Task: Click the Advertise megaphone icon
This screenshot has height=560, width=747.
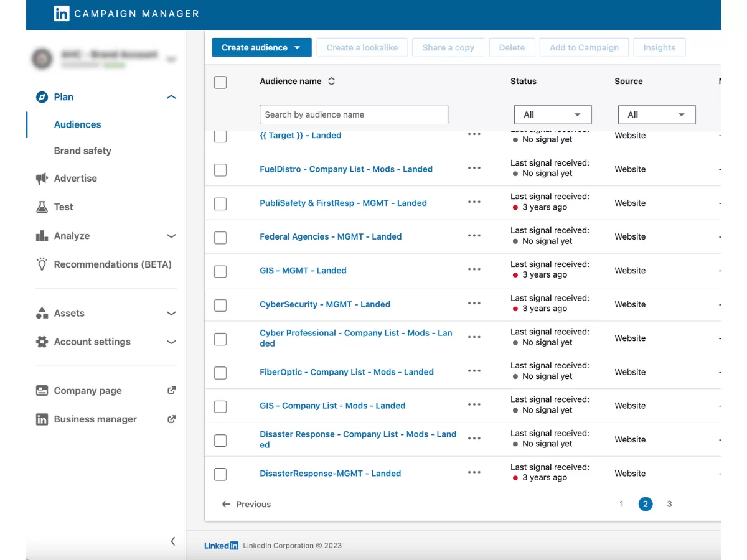Action: point(42,179)
